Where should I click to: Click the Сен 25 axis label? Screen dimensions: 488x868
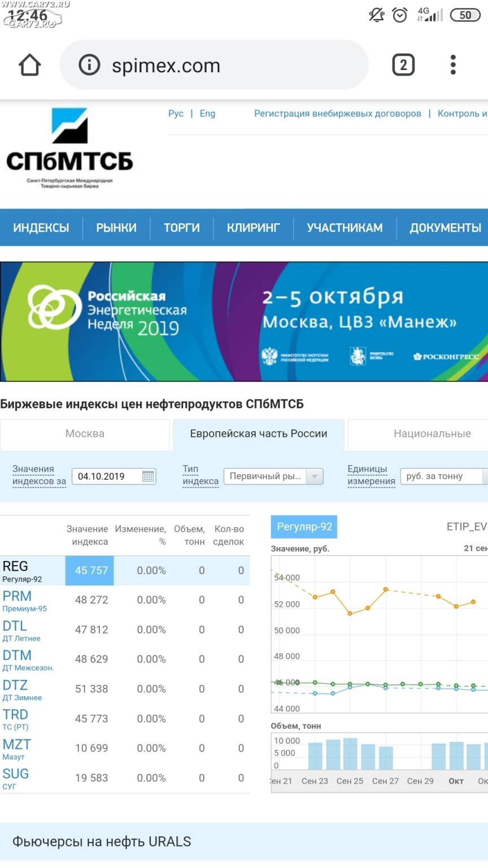[350, 781]
